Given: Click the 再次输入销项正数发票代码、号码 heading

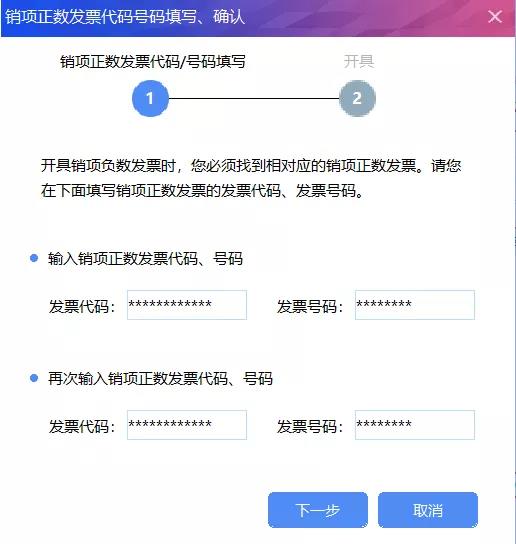Looking at the screenshot, I should [x=160, y=379].
